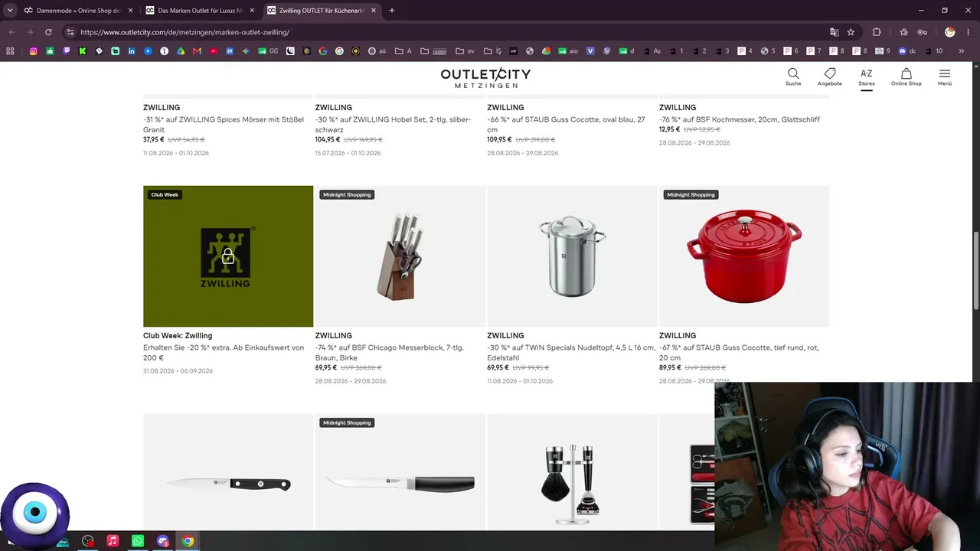The image size is (980, 551).
Task: Open the red STAUB Guss Cocotte image
Action: click(x=744, y=256)
